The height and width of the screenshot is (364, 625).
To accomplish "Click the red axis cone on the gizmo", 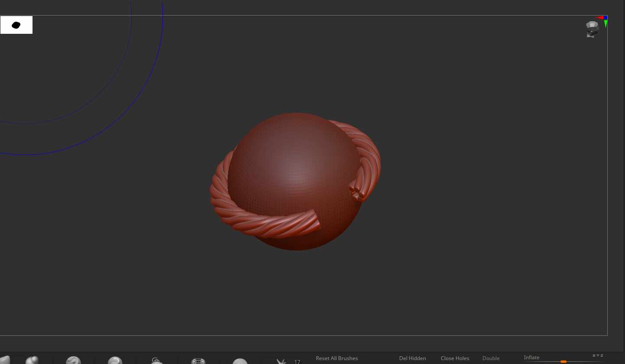I will (x=600, y=18).
